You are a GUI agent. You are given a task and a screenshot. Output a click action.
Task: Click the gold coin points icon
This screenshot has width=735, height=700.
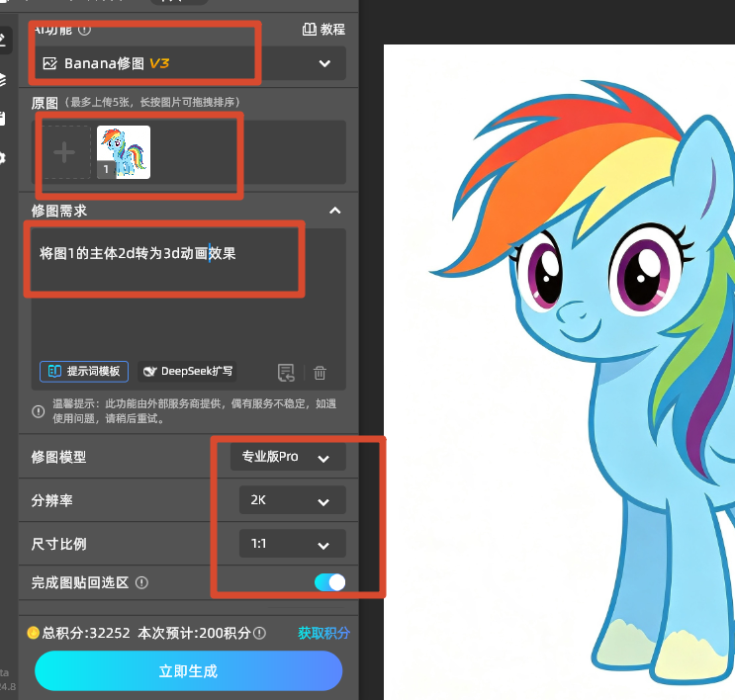pos(34,633)
